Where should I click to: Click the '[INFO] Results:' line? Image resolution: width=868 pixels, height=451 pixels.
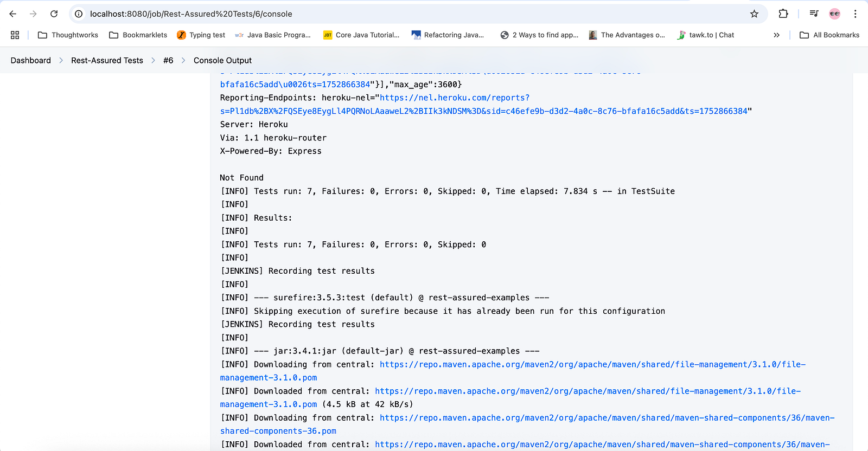click(256, 218)
